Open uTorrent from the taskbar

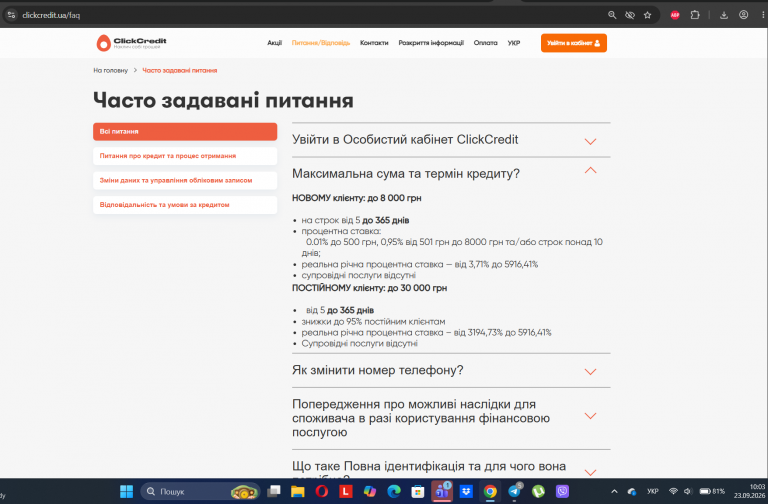(538, 491)
